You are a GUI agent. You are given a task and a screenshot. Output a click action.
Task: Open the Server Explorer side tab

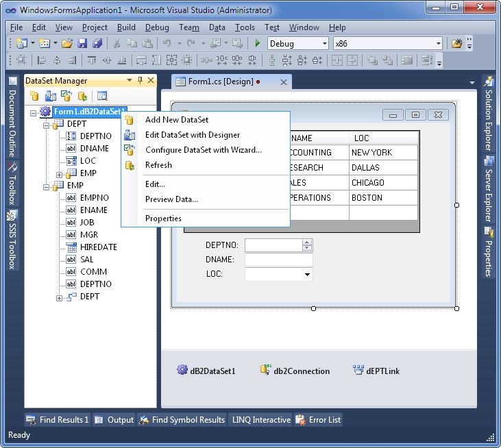click(488, 189)
